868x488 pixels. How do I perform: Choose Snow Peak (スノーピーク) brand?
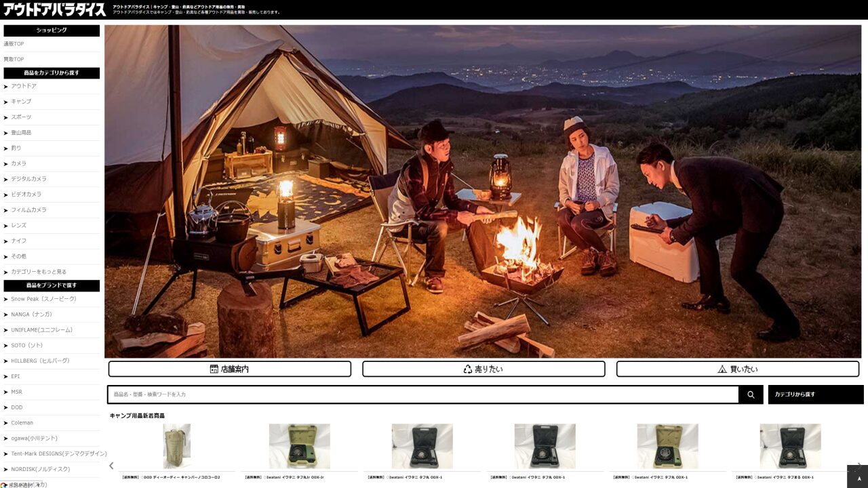43,299
